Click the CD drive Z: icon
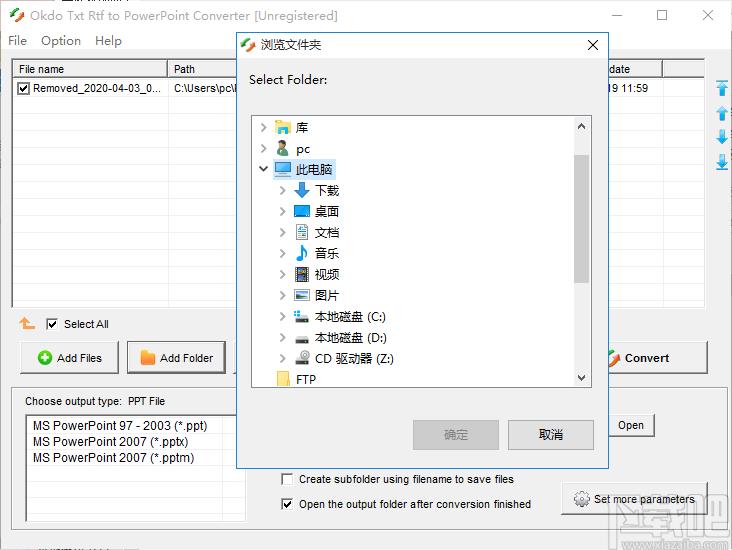The height and width of the screenshot is (550, 732). (303, 358)
